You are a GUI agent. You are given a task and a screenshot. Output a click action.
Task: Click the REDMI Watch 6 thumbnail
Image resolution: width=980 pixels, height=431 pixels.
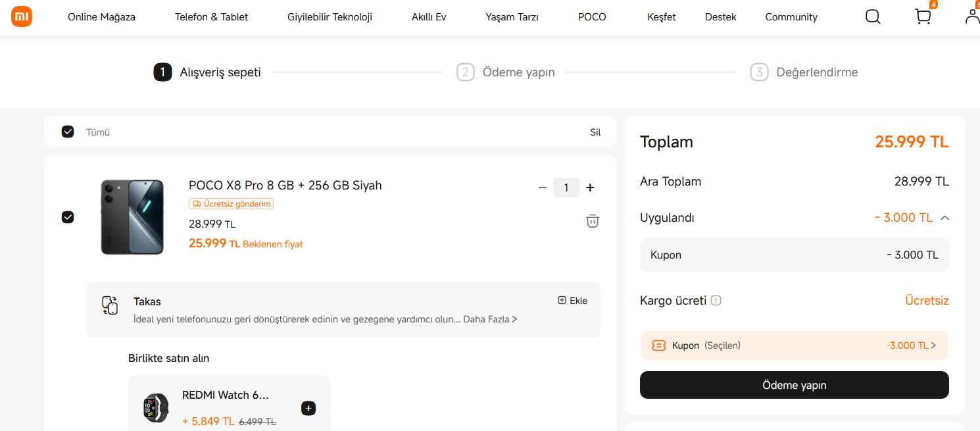156,408
